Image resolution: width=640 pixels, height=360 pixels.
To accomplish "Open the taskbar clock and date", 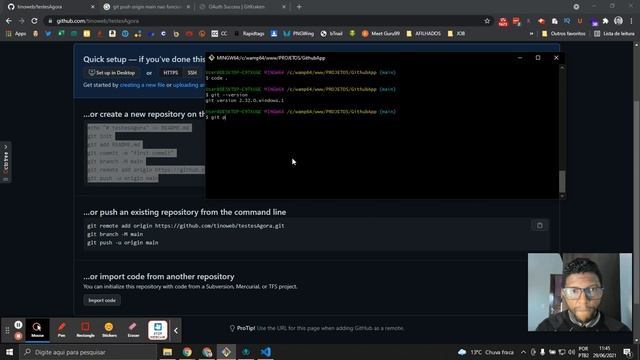I will tap(605, 352).
